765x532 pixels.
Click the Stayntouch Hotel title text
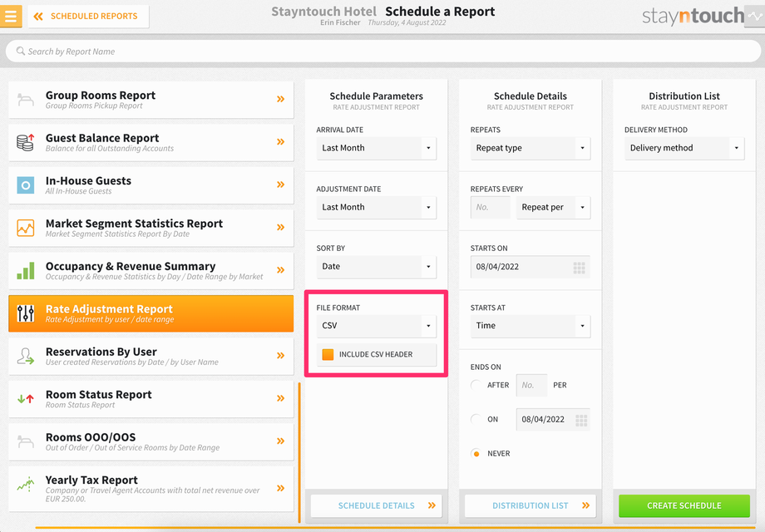tap(324, 11)
